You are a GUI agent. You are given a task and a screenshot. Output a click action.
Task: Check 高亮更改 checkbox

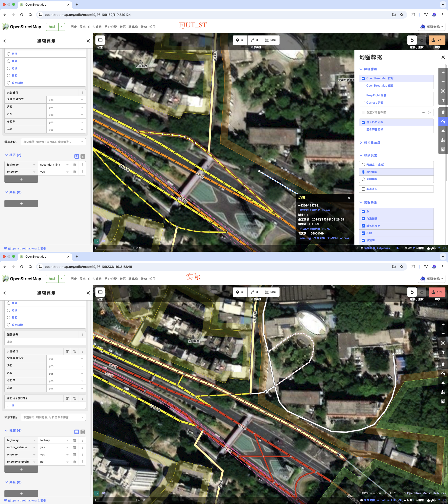(363, 189)
